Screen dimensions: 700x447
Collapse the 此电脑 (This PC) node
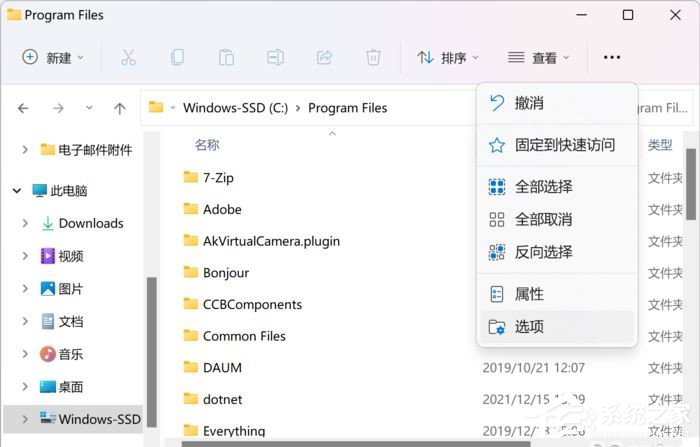coord(17,190)
